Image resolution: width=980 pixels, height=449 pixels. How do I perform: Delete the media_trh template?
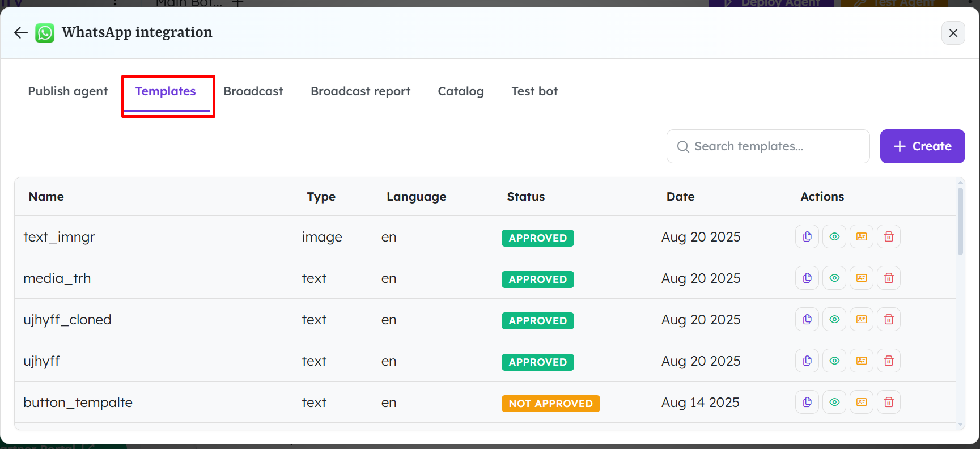(x=889, y=278)
